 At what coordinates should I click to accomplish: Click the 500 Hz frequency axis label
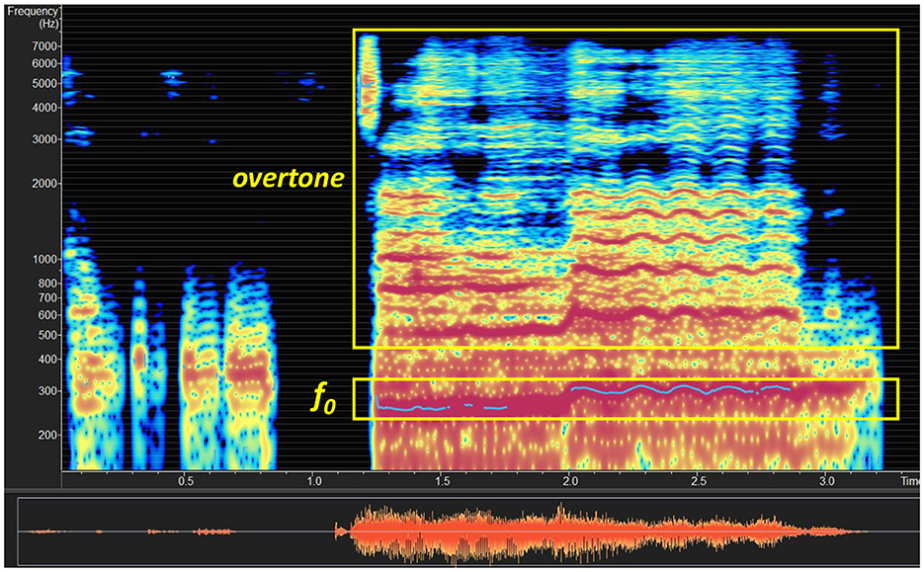click(x=47, y=335)
